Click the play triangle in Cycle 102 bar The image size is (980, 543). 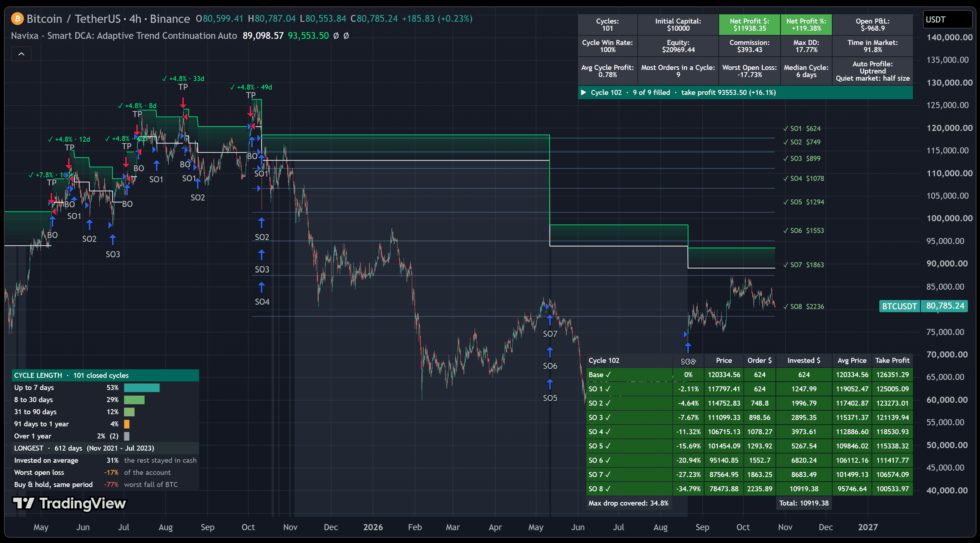[x=584, y=92]
